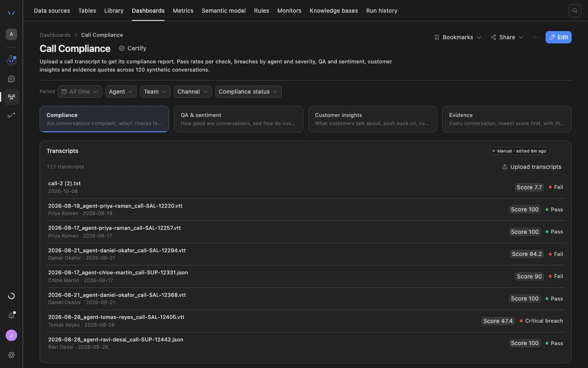The height and width of the screenshot is (368, 588).
Task: Open the AI assistant sidebar icon
Action: pos(11,61)
